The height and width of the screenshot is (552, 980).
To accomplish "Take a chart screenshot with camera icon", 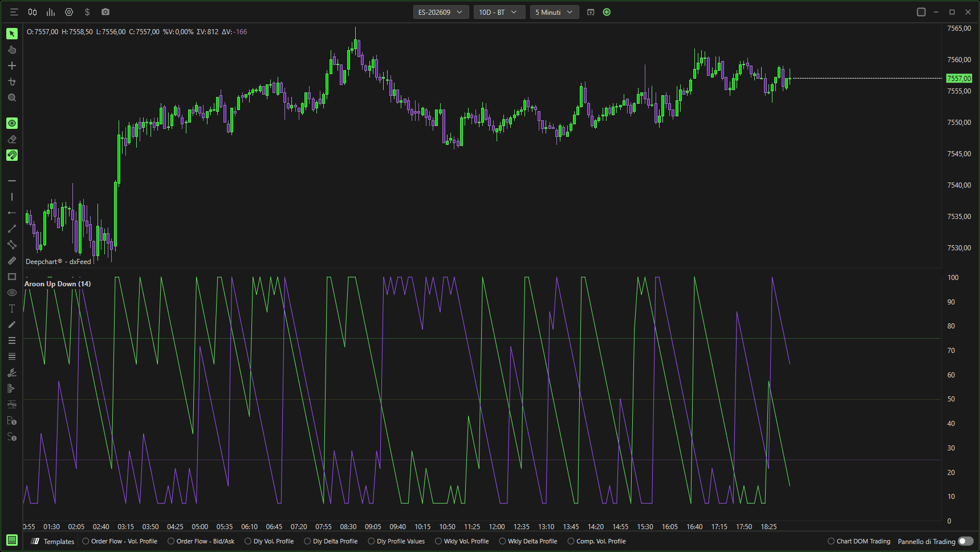I will 105,12.
